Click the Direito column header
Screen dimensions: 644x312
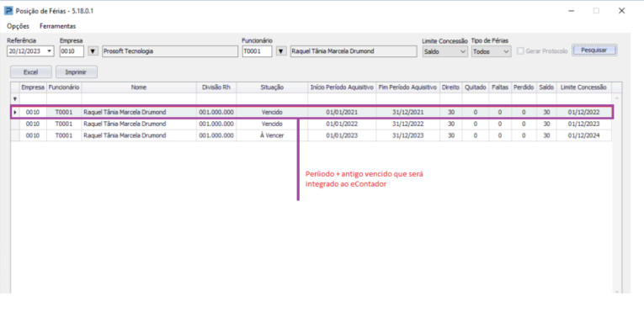coord(451,87)
